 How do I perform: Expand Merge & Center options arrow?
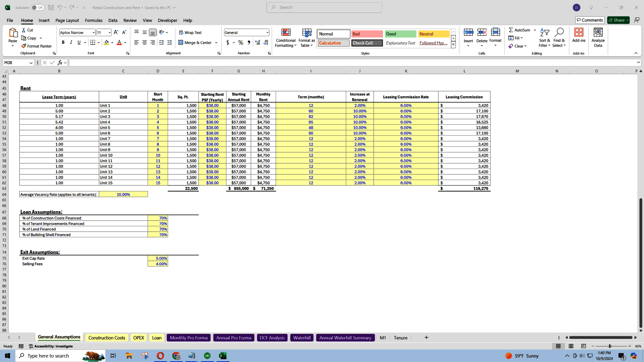[216, 43]
